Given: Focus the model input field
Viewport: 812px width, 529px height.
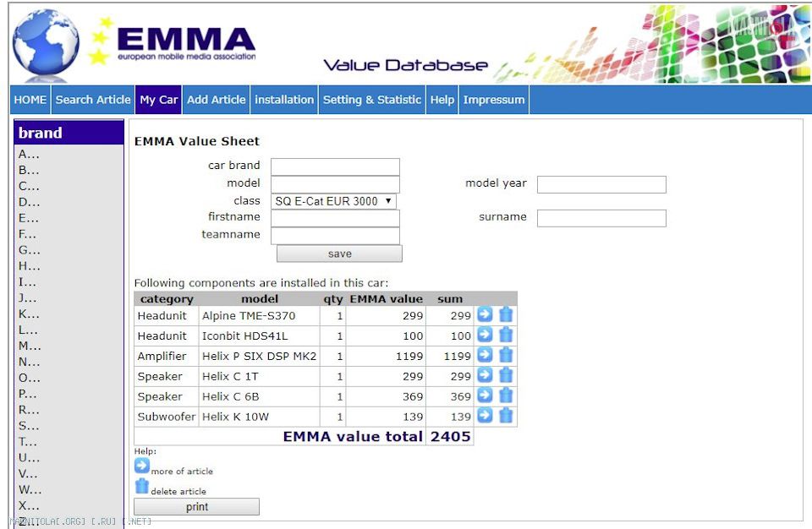Looking at the screenshot, I should pyautogui.click(x=335, y=184).
